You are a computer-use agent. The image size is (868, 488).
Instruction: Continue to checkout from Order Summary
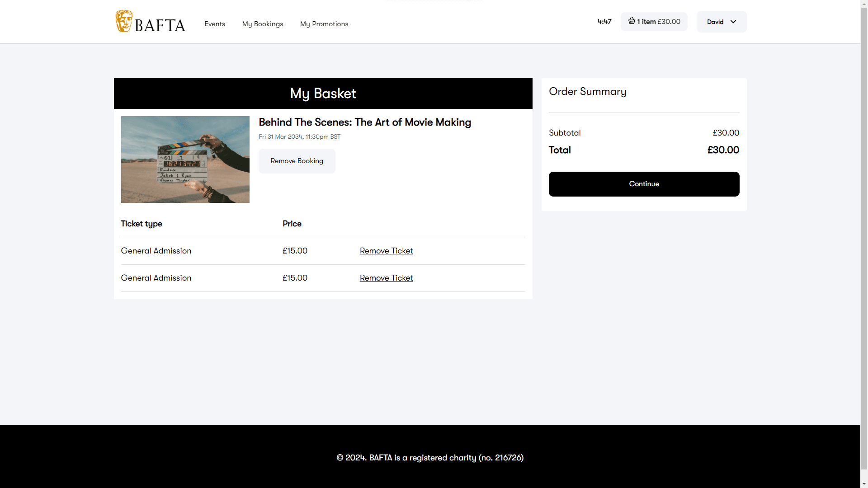click(x=644, y=184)
